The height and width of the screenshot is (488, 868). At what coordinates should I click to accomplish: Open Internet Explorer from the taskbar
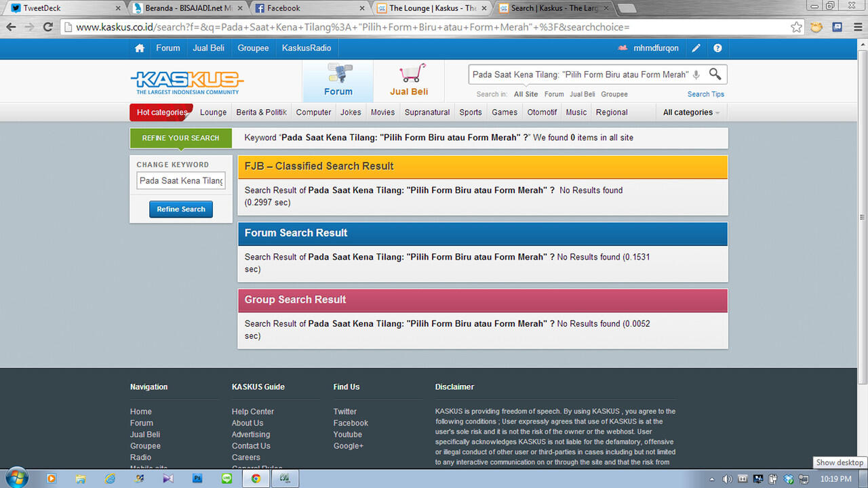coord(110,478)
